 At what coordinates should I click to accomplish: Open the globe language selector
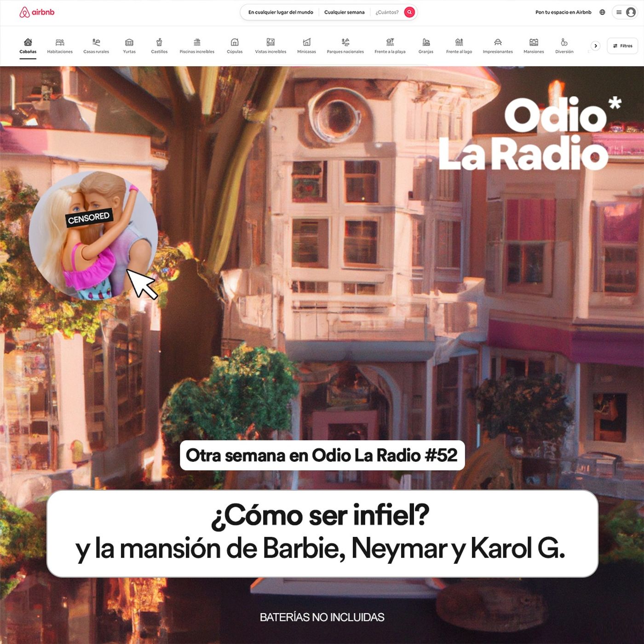click(x=602, y=12)
